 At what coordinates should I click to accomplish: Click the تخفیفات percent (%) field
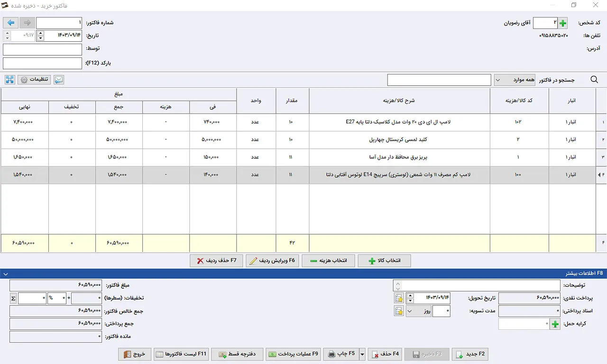point(56,298)
